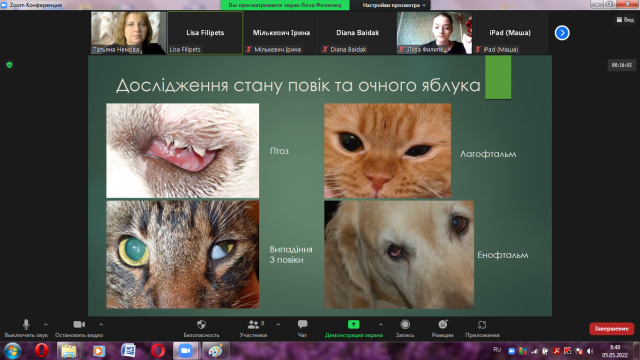Open the Вид view layout menu
This screenshot has height=360, width=640.
point(625,20)
